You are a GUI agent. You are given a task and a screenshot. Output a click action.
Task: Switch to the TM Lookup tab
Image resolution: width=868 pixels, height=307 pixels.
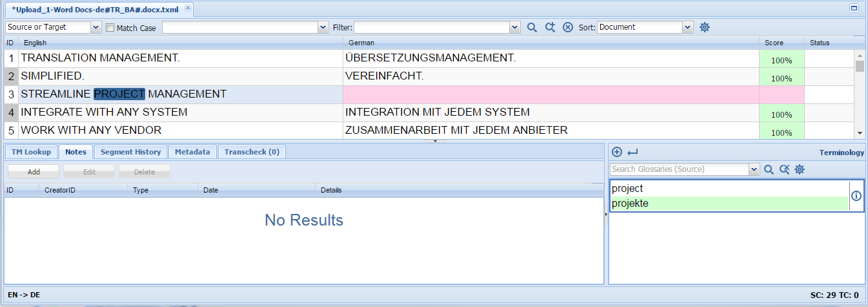(31, 152)
